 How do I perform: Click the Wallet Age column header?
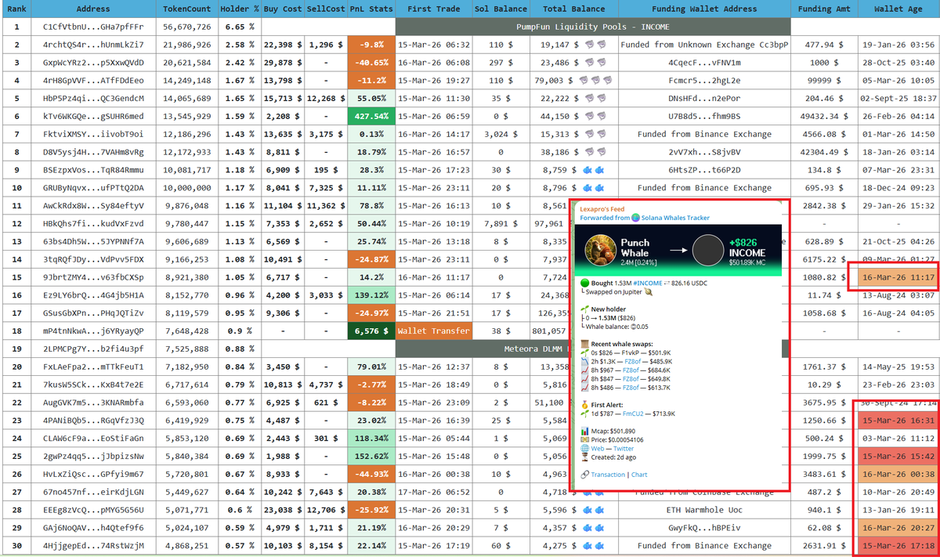pos(898,9)
